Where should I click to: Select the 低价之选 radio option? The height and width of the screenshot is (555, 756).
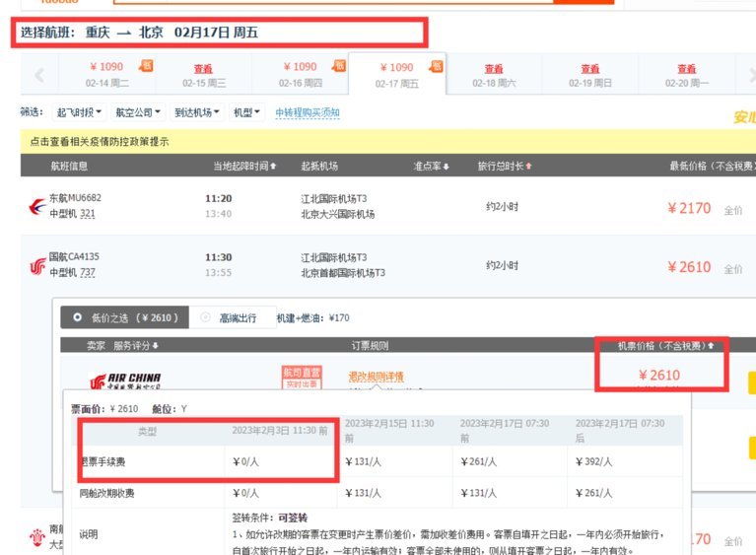[x=124, y=317]
